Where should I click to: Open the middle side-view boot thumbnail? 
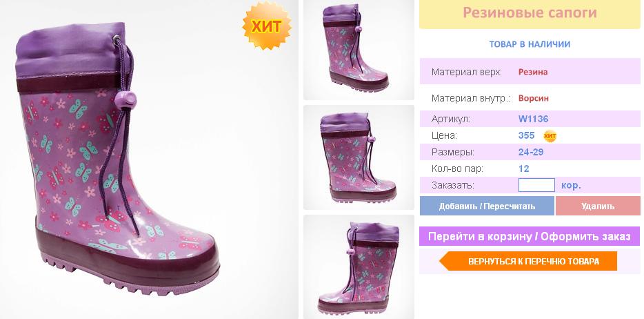(x=359, y=157)
